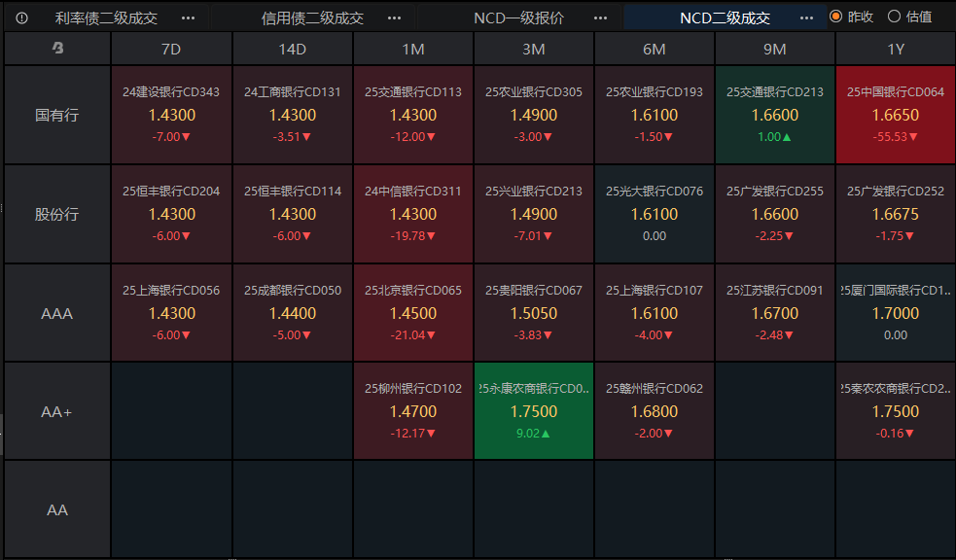Screen dimensions: 956x560
Task: Open the 24工商银行CD131 cell
Action: point(292,115)
